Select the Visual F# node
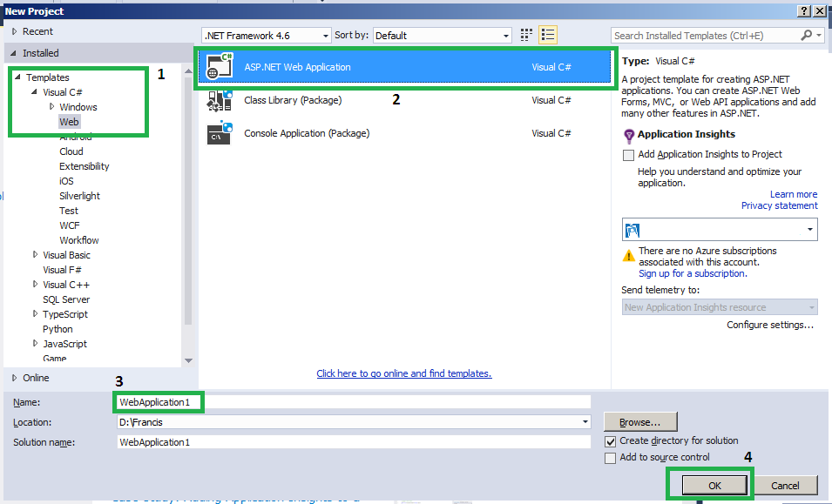Screen dimensions: 832x504 pyautogui.click(x=62, y=271)
